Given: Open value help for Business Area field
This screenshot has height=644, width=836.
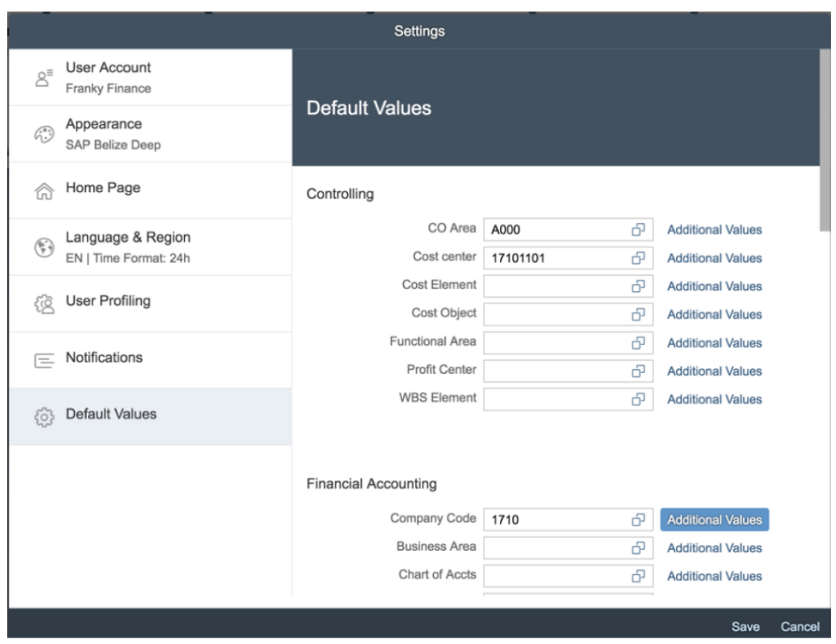Looking at the screenshot, I should [638, 547].
